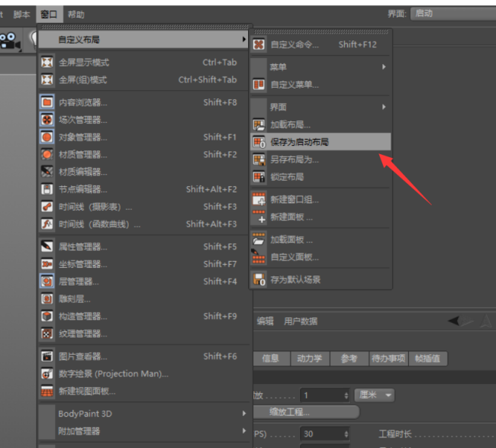Click the 自定义菜单 icon

259,85
